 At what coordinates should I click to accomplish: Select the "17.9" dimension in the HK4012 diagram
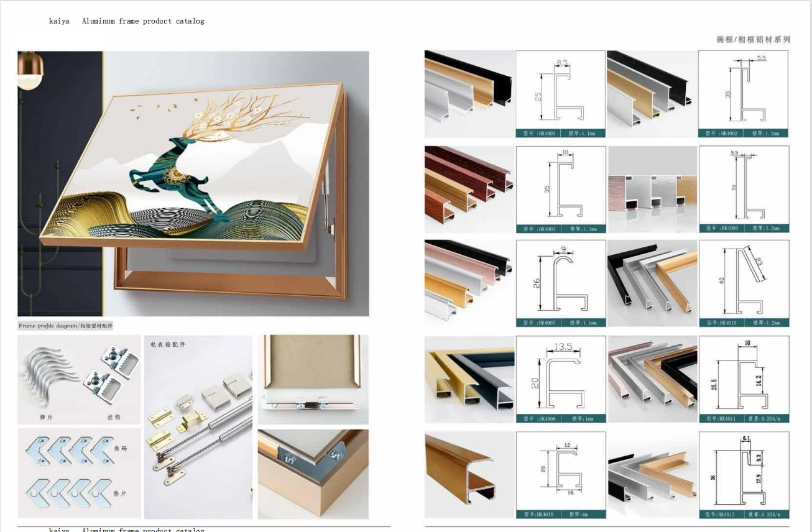click(759, 480)
